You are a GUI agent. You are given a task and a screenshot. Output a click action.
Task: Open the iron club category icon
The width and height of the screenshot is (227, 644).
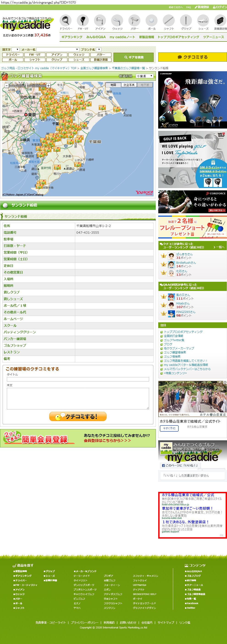coord(100,20)
